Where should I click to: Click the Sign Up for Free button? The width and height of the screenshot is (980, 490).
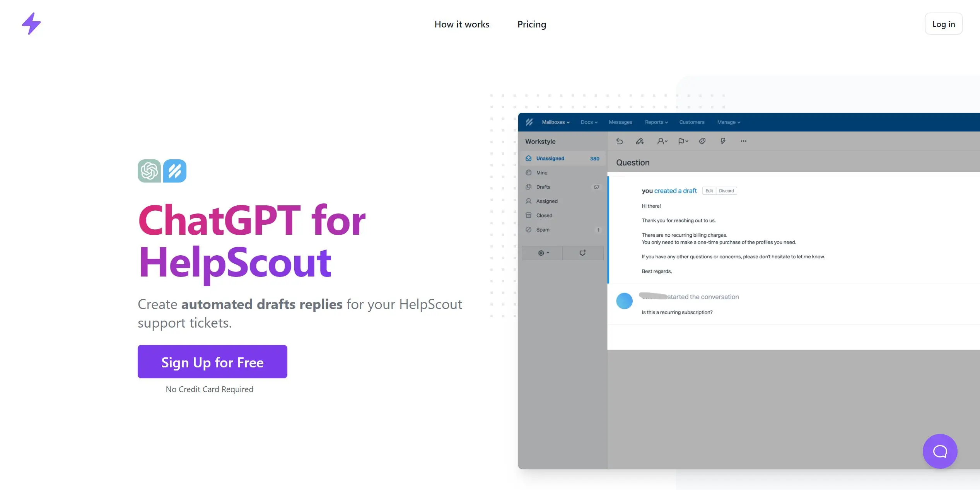click(x=212, y=362)
